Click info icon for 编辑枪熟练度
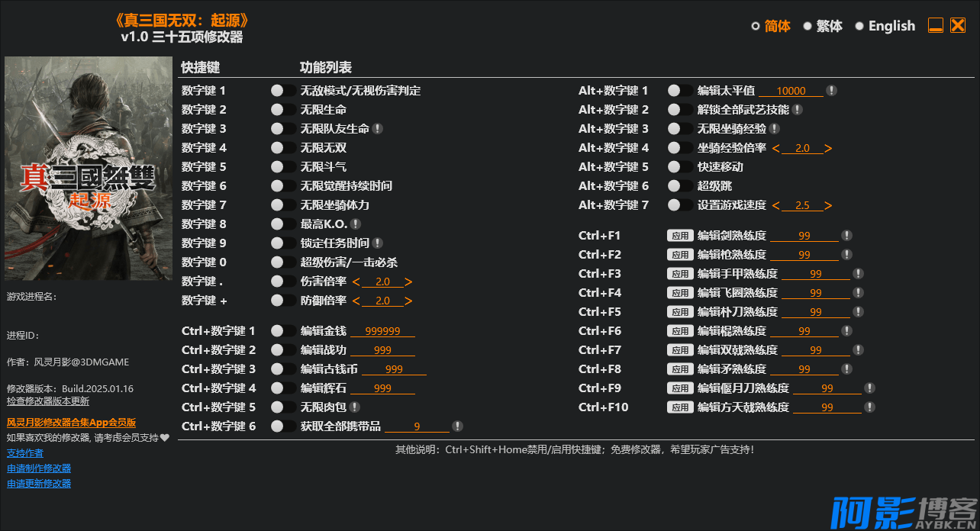 tap(846, 255)
